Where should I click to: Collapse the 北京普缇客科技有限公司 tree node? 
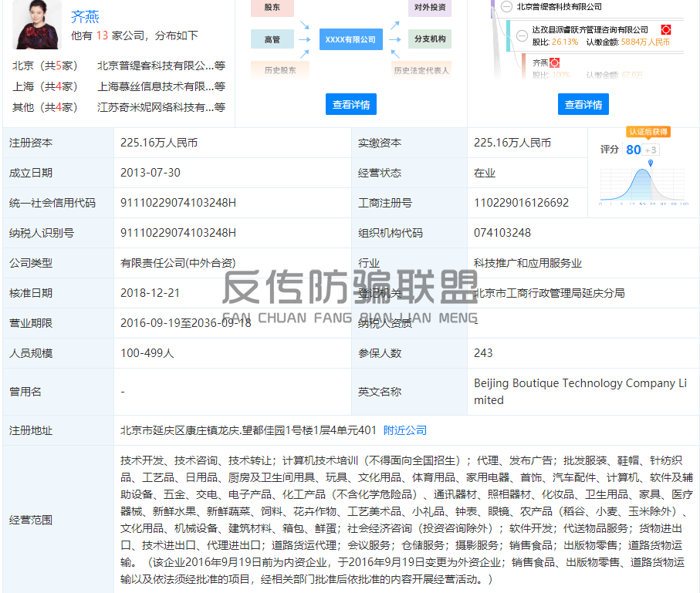(x=506, y=6)
